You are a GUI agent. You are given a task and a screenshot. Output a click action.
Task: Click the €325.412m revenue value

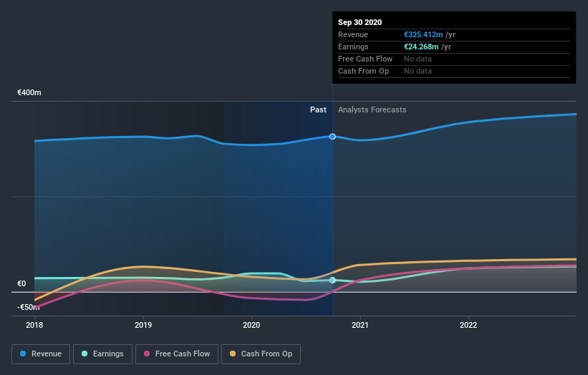423,34
